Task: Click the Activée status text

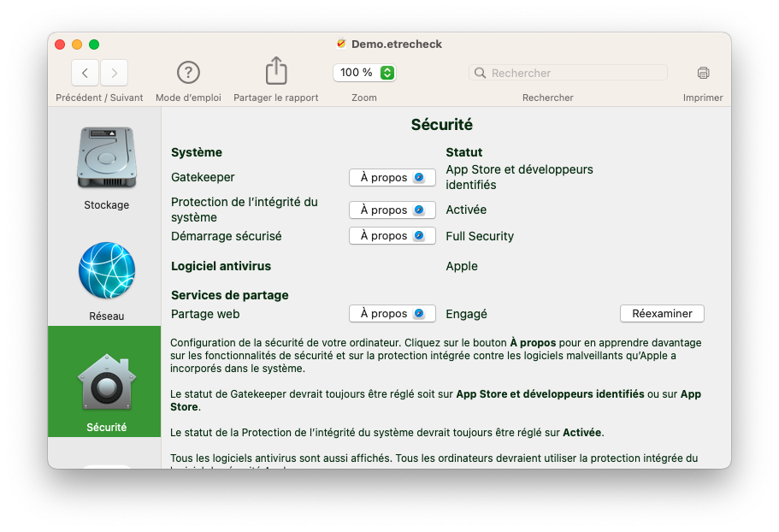Action: coord(466,210)
